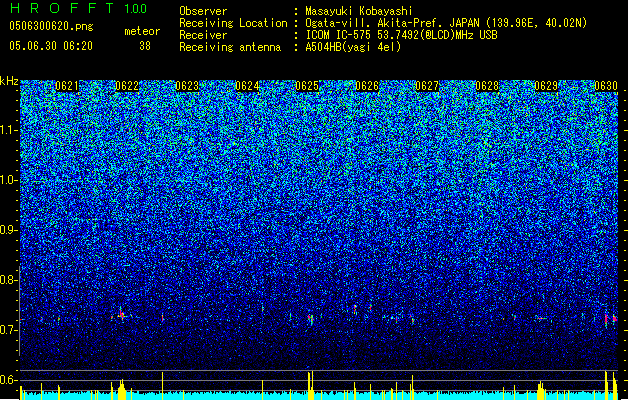Select the file name 0506300620.png
This screenshot has height=400, width=629.
pos(51,26)
